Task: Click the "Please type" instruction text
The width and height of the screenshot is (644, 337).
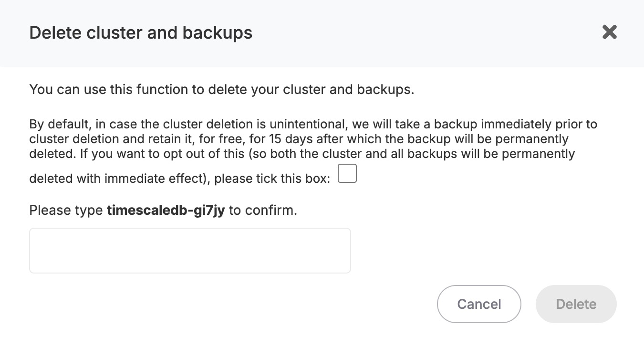Action: (x=66, y=211)
